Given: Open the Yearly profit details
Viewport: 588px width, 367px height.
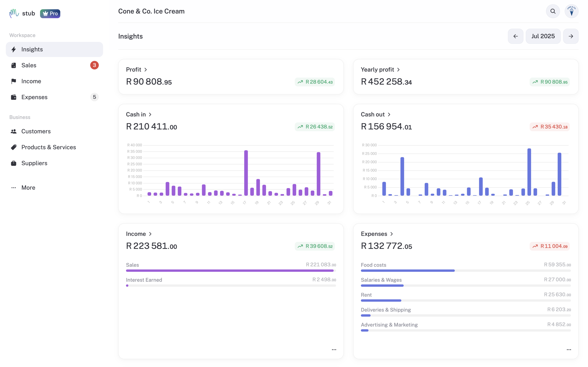Looking at the screenshot, I should click(380, 70).
